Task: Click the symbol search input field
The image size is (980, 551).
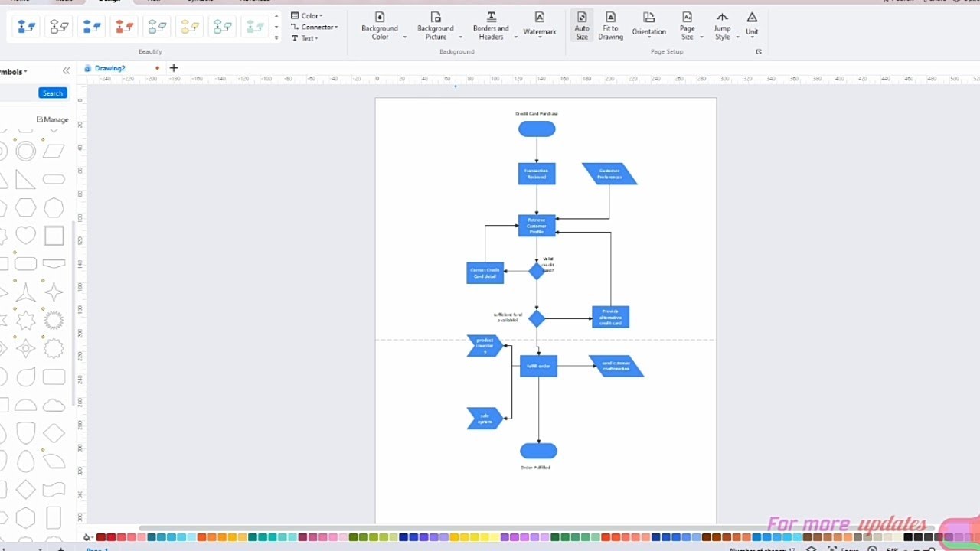Action: (18, 93)
